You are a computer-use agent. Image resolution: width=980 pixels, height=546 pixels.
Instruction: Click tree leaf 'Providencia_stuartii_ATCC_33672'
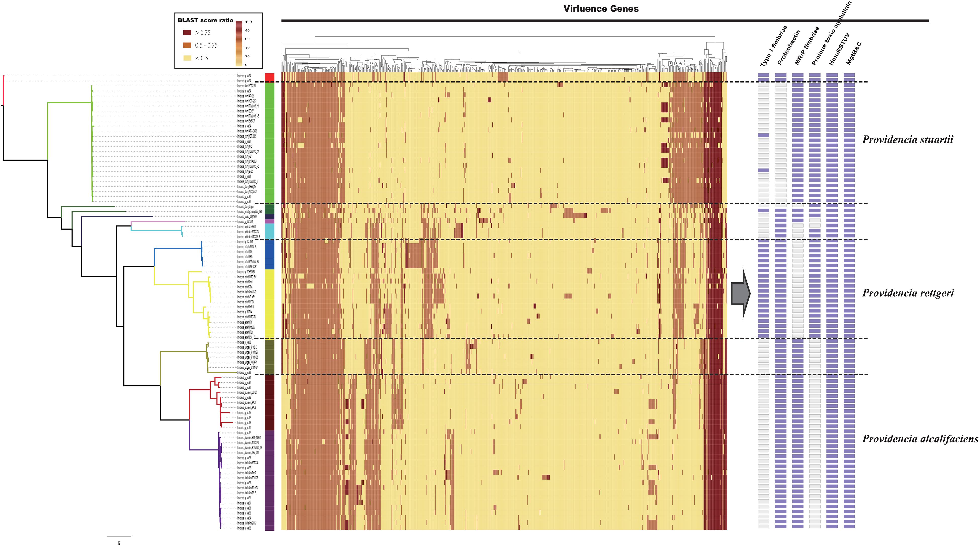click(x=247, y=131)
